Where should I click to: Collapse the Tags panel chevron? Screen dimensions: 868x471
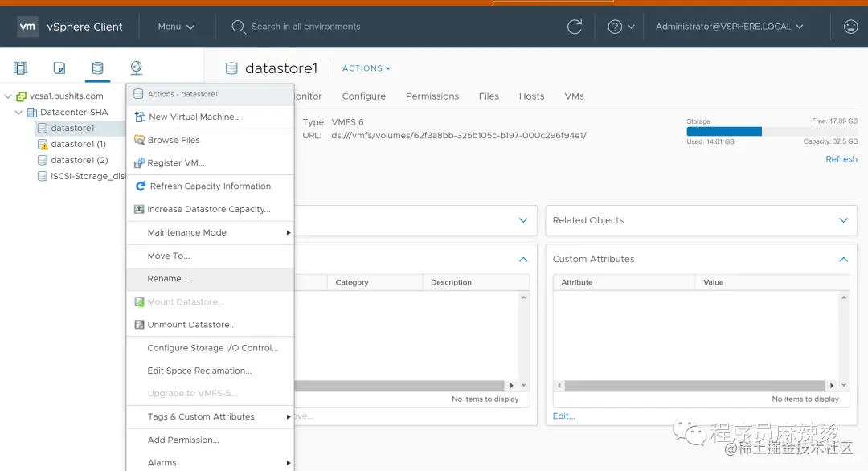pyautogui.click(x=523, y=259)
